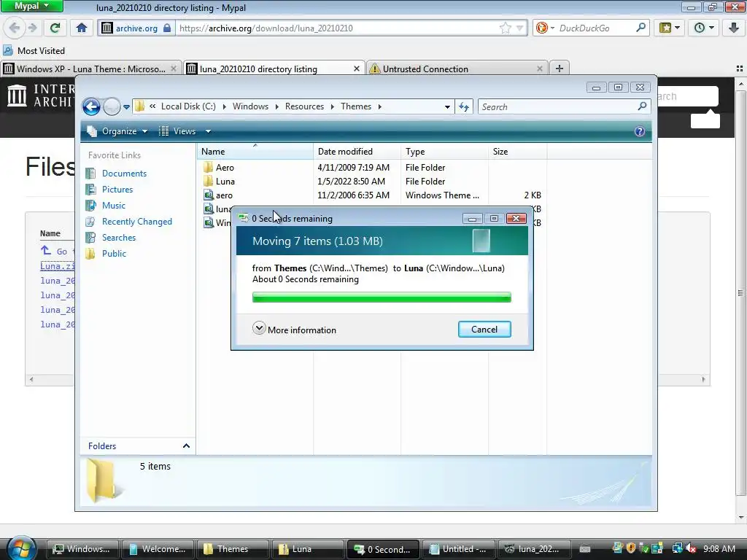Click the taskbar clock 9:08 AM

[x=719, y=549]
